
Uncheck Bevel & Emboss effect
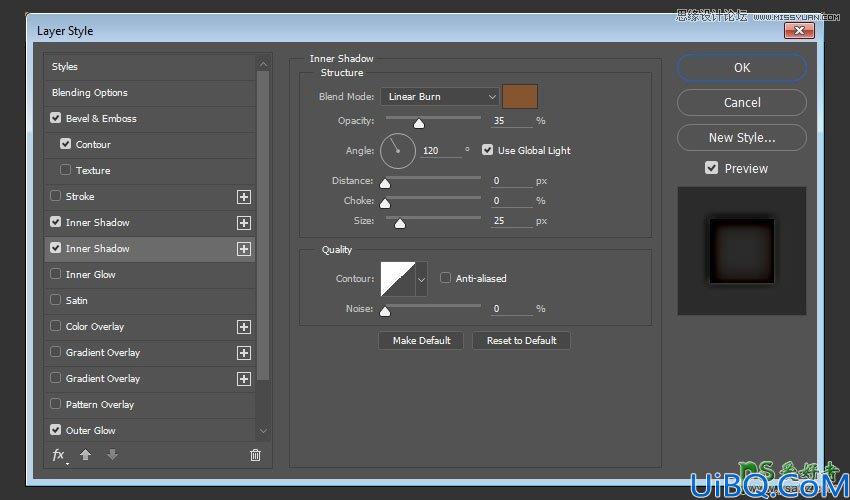pos(55,118)
